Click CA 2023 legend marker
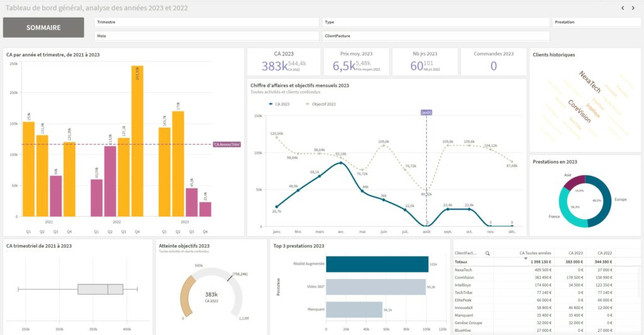644x335 pixels. [270, 104]
